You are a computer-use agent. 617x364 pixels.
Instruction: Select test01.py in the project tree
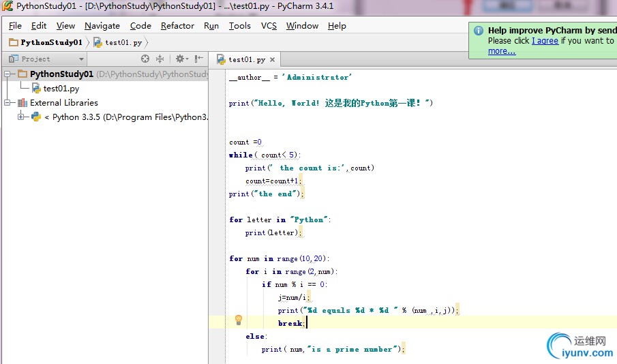tap(61, 89)
